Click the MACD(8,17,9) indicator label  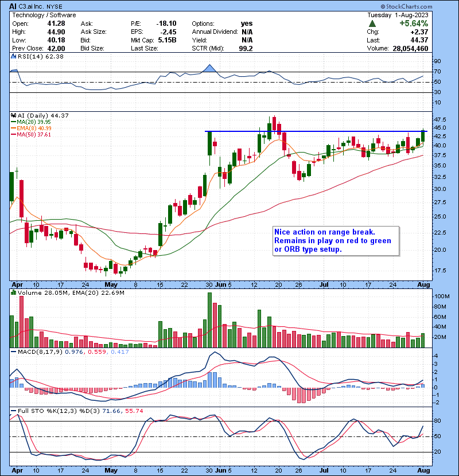40,352
